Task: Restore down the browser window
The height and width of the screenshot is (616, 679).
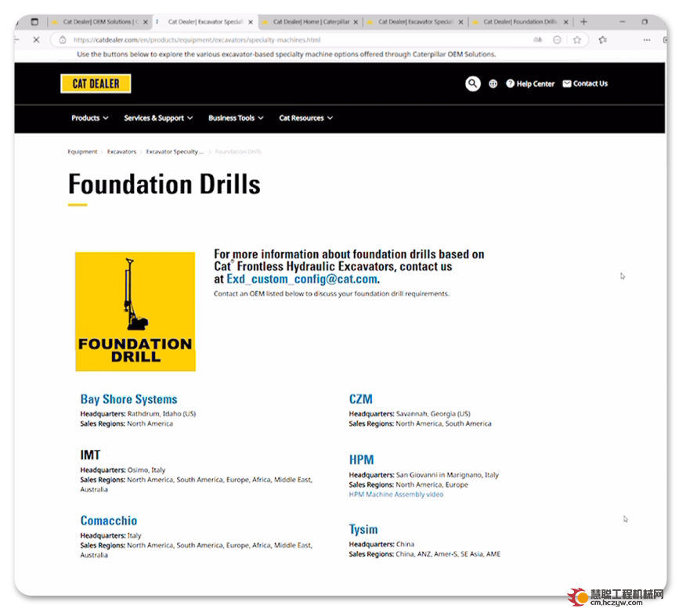Action: 645,22
